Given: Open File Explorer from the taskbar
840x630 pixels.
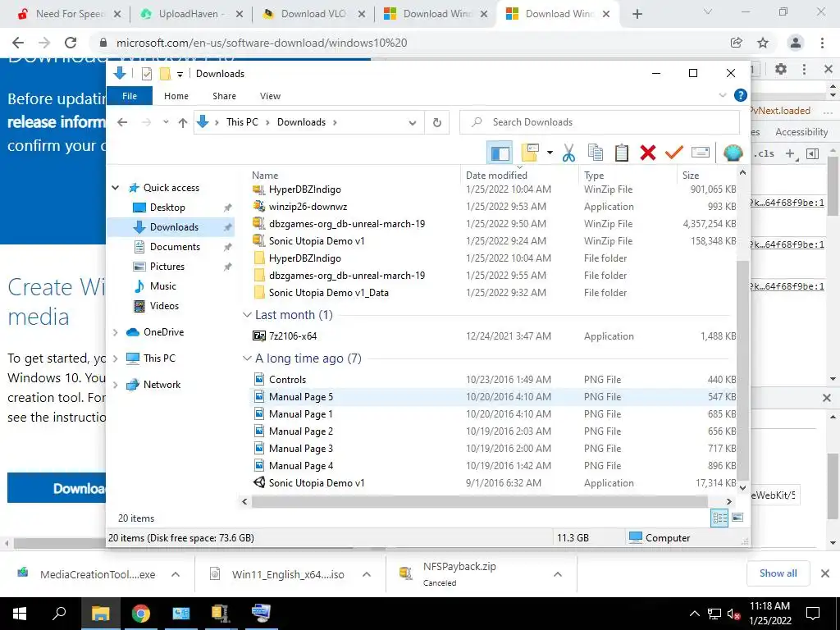Looking at the screenshot, I should point(100,614).
